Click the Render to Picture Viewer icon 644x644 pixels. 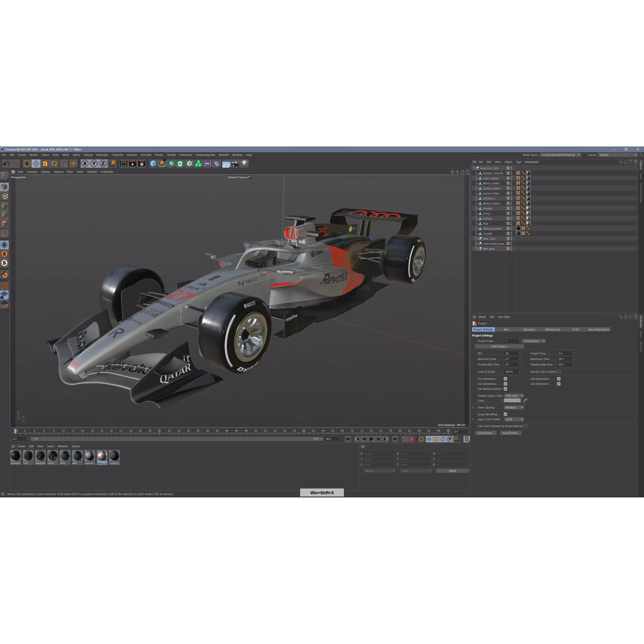[x=132, y=163]
